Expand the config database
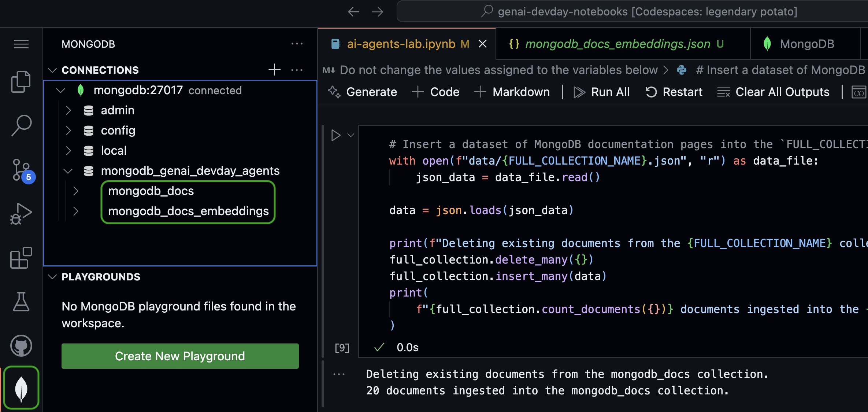The image size is (868, 412). pyautogui.click(x=68, y=130)
